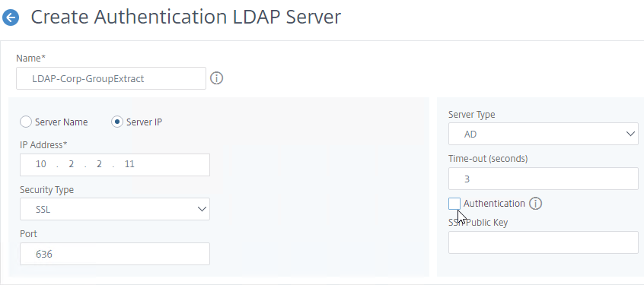644x285 pixels.
Task: Enable the Authentication checkbox
Action: coord(454,204)
